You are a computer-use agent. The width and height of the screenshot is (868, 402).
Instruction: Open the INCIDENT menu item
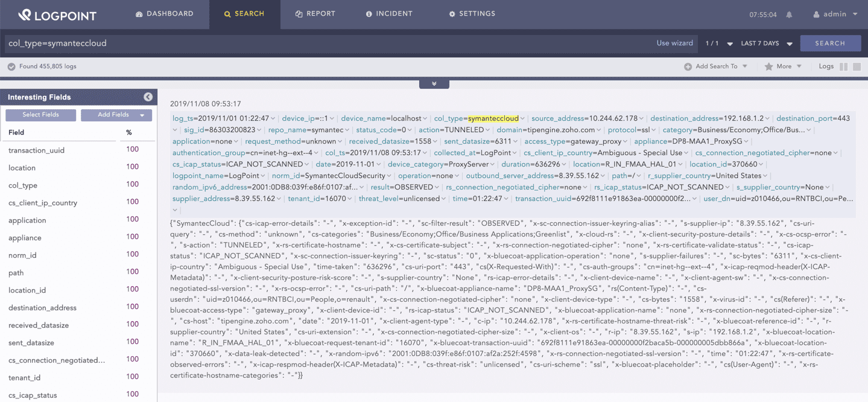pos(389,13)
